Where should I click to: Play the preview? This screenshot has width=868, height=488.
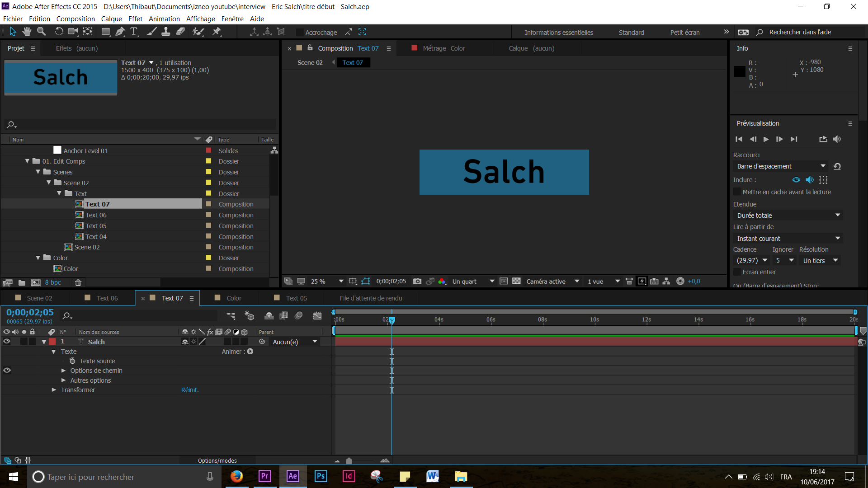pyautogui.click(x=766, y=139)
